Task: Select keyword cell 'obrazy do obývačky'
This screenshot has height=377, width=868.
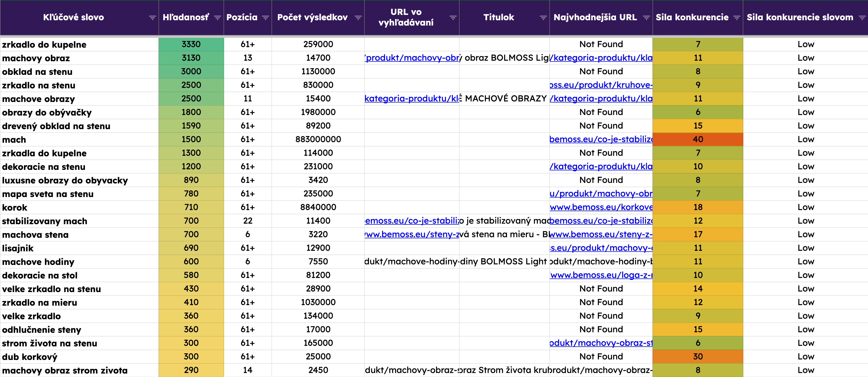Action: coord(79,112)
